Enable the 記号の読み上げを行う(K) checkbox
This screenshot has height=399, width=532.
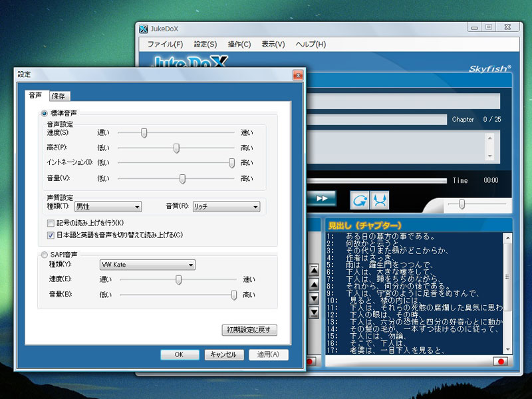pyautogui.click(x=51, y=223)
